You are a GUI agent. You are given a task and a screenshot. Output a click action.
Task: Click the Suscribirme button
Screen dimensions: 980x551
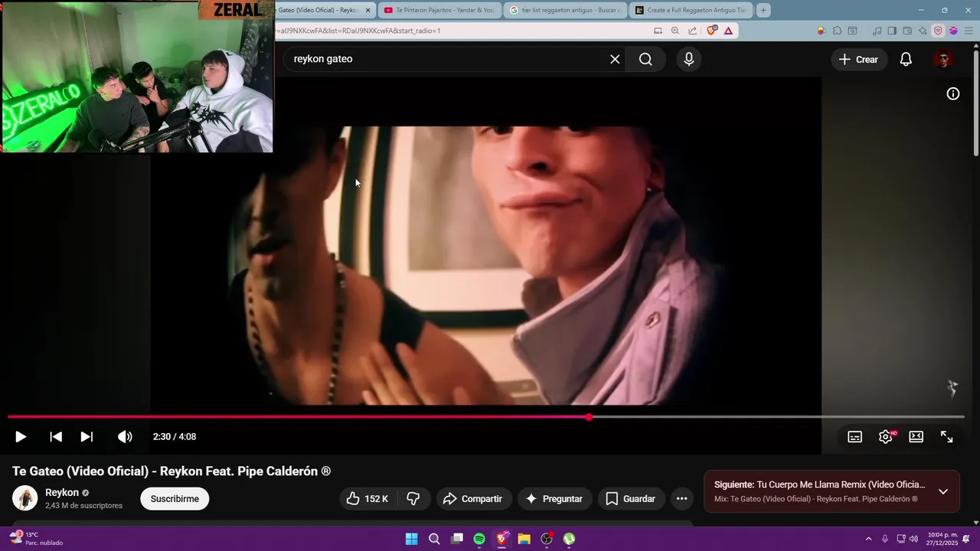[175, 499]
